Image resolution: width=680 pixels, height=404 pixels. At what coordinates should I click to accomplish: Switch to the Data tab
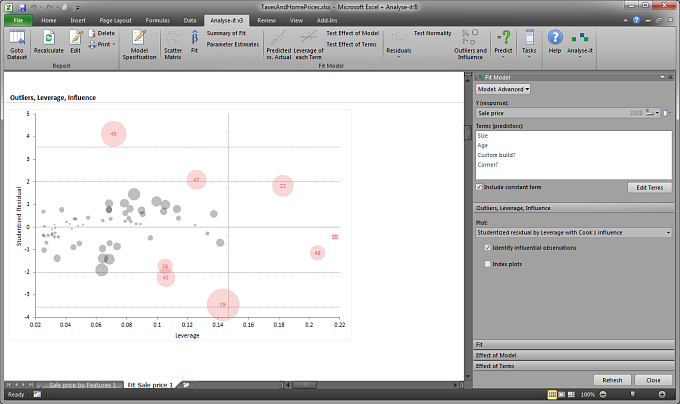point(190,20)
